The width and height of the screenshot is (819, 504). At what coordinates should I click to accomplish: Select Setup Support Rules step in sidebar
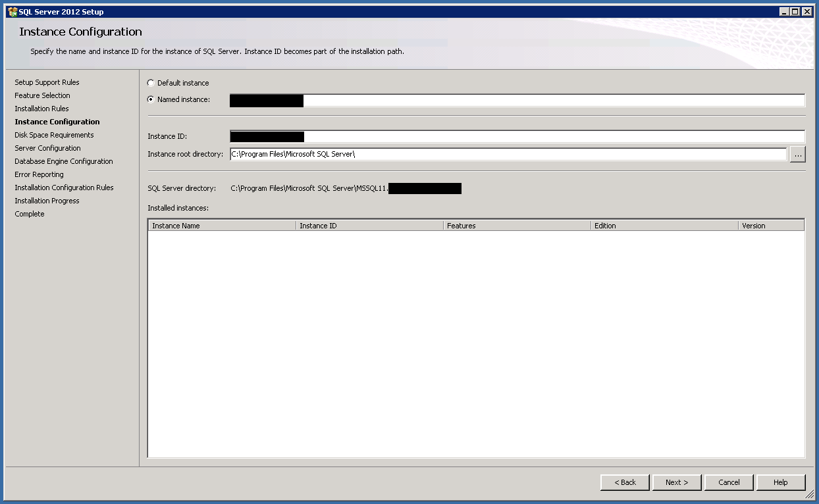coord(47,82)
